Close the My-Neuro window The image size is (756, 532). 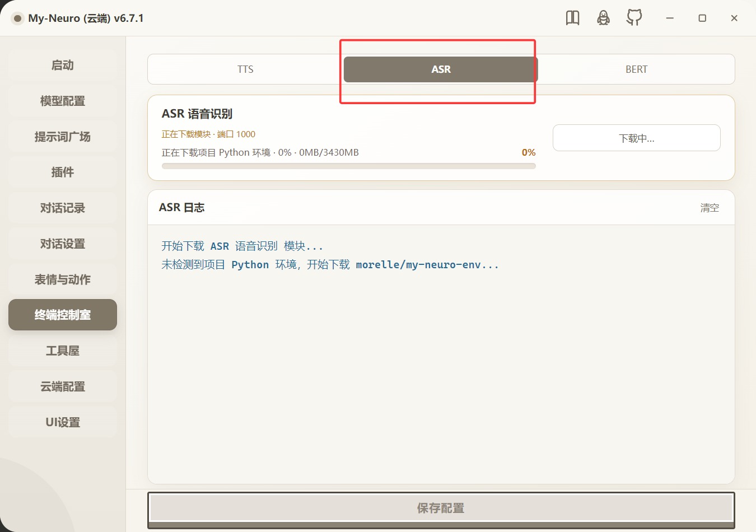pyautogui.click(x=734, y=18)
